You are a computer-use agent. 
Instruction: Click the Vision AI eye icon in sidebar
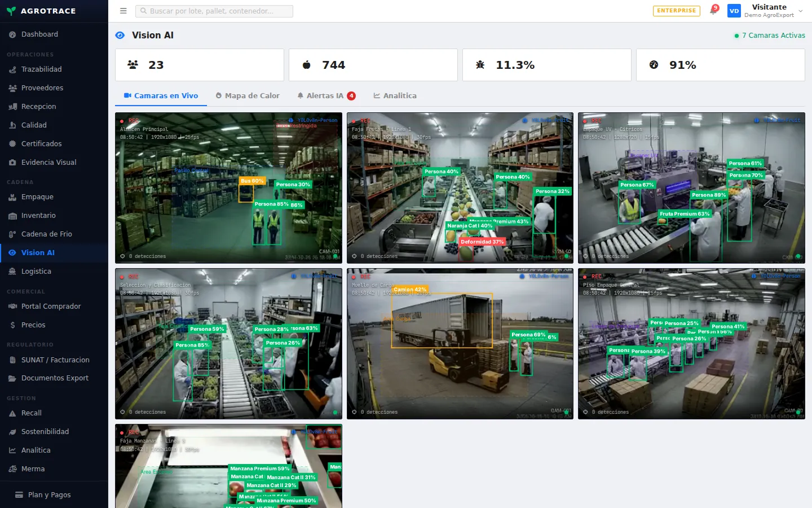click(x=12, y=253)
